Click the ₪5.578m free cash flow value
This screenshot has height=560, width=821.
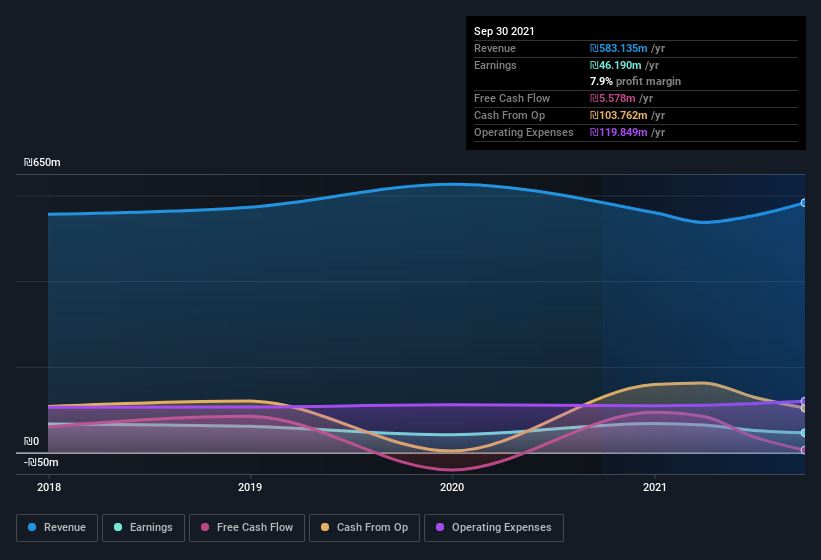click(613, 98)
